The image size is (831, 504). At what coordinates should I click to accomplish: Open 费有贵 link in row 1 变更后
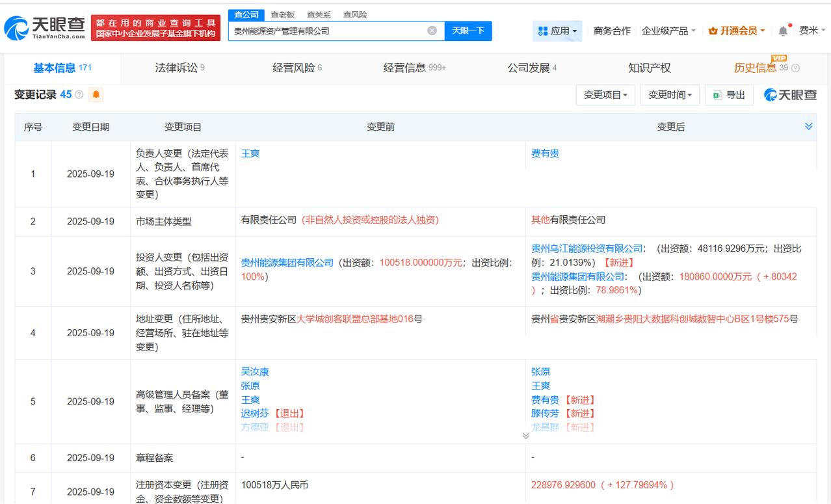[x=545, y=153]
